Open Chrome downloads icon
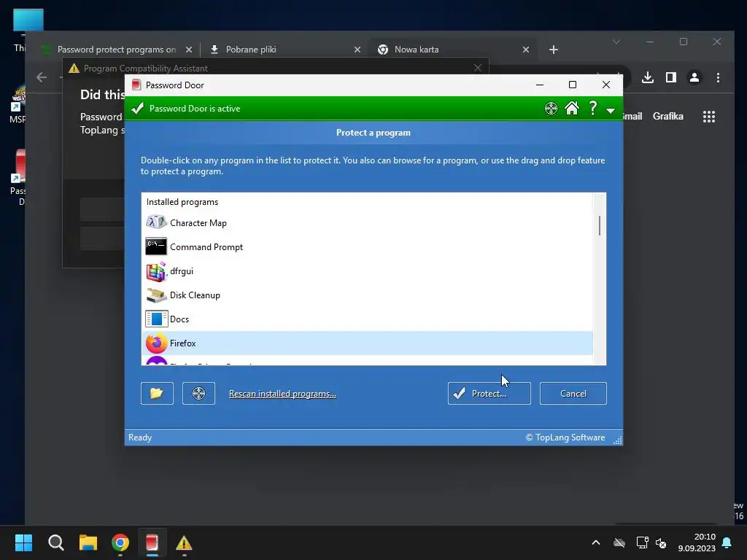747x560 pixels. point(648,77)
